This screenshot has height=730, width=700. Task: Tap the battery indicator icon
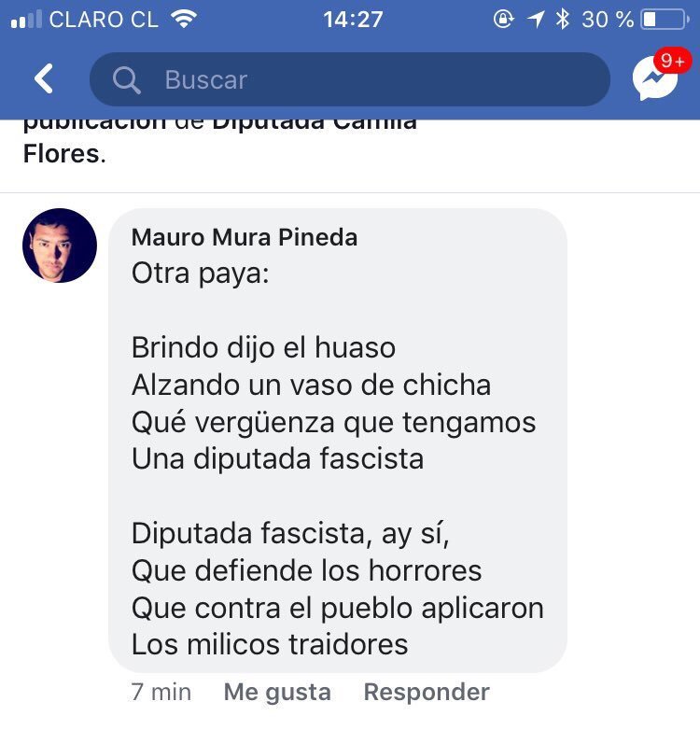coord(665,20)
